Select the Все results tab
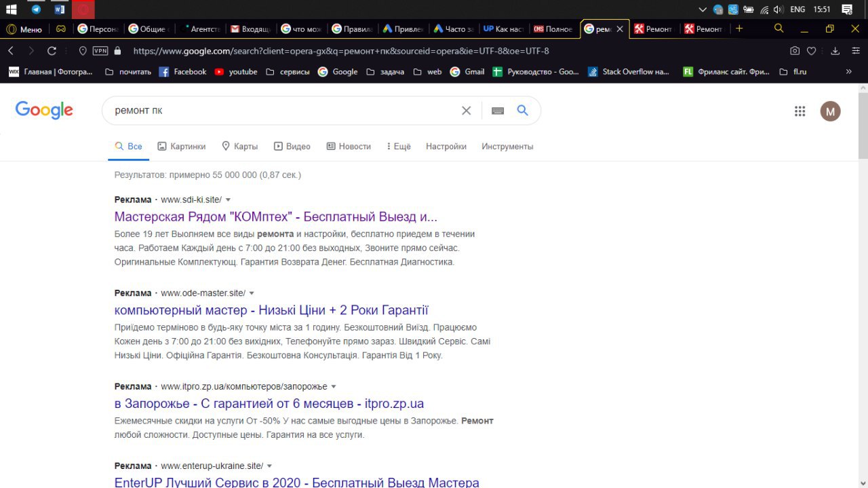 pyautogui.click(x=128, y=146)
